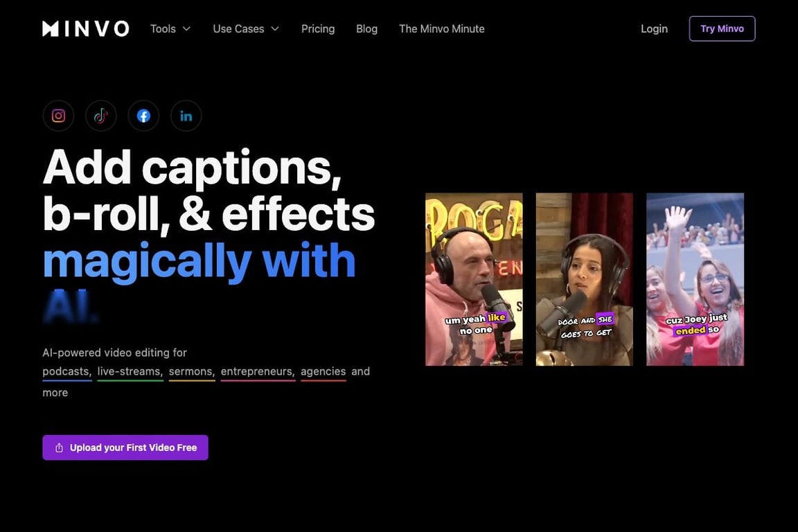Expand the Tools dropdown menu
Screen dimensions: 798x532
(x=170, y=29)
